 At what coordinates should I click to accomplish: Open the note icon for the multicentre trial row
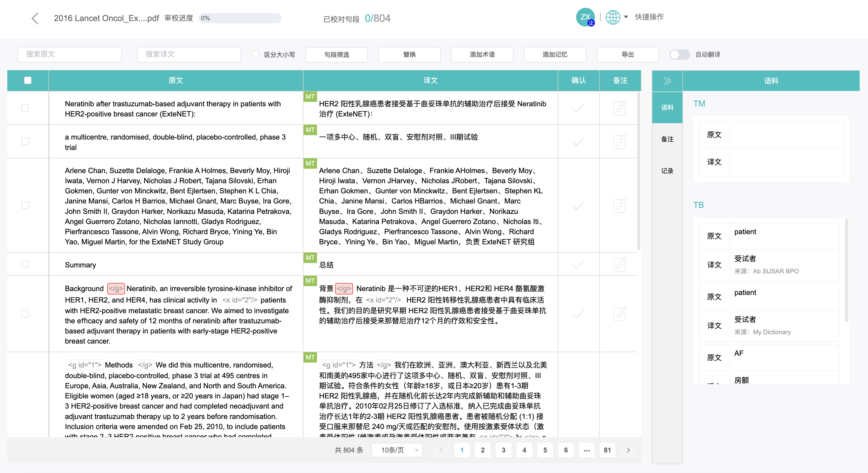click(x=620, y=141)
